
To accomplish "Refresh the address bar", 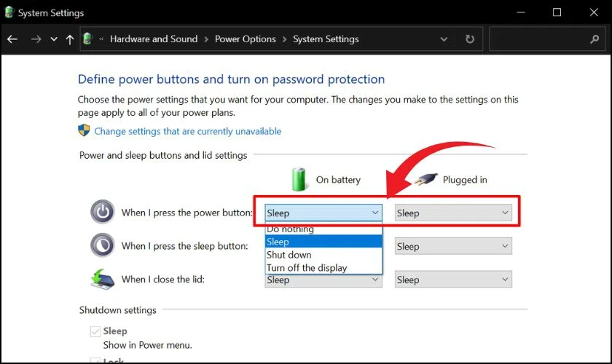I will point(470,39).
